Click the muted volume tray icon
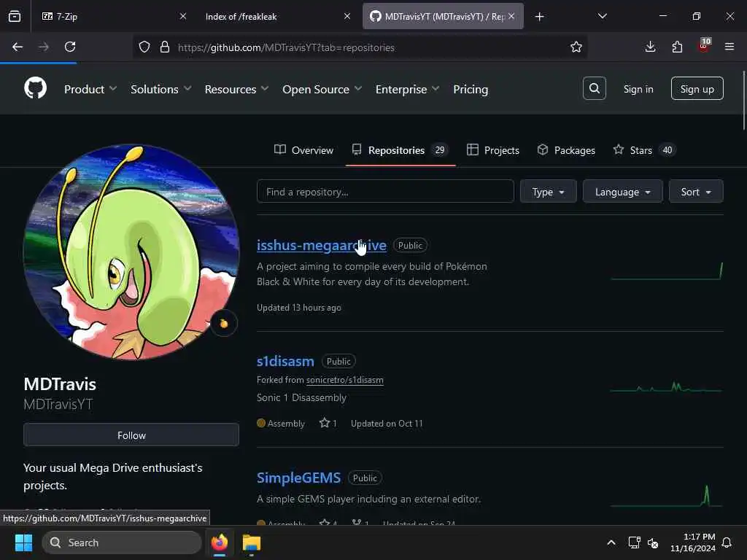 pyautogui.click(x=653, y=542)
